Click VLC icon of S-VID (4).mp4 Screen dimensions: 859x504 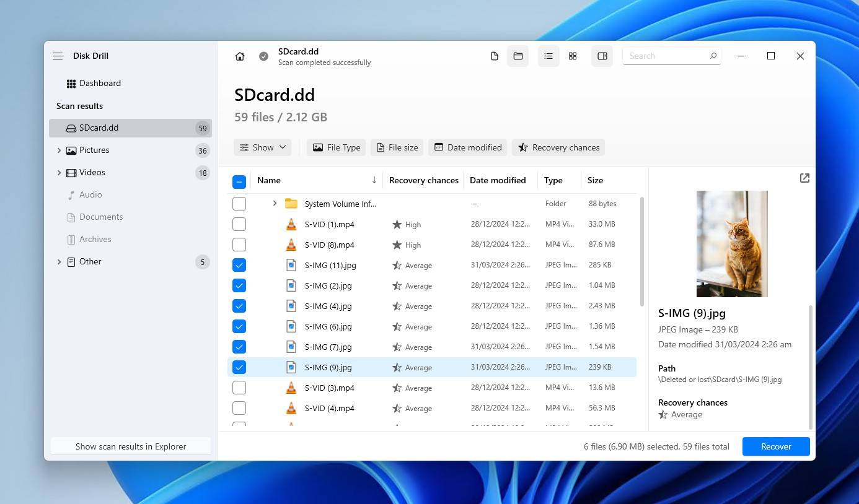291,408
